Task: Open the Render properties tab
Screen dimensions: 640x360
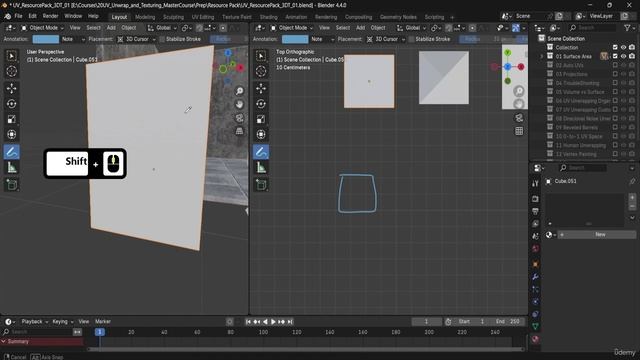Action: (x=535, y=199)
